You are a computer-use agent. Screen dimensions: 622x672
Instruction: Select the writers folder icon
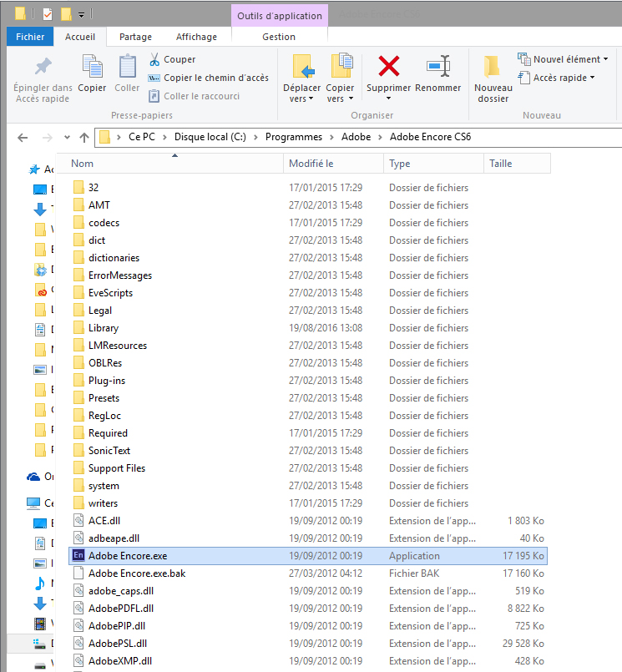78,503
